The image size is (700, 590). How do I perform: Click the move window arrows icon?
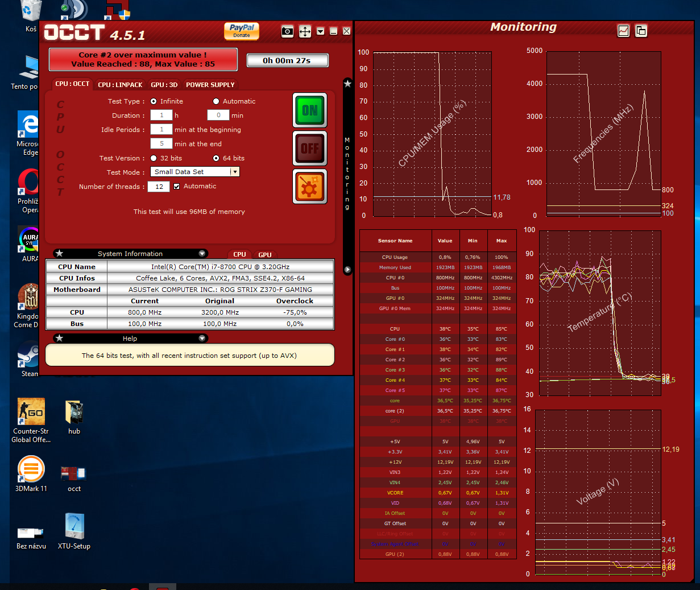coord(305,31)
